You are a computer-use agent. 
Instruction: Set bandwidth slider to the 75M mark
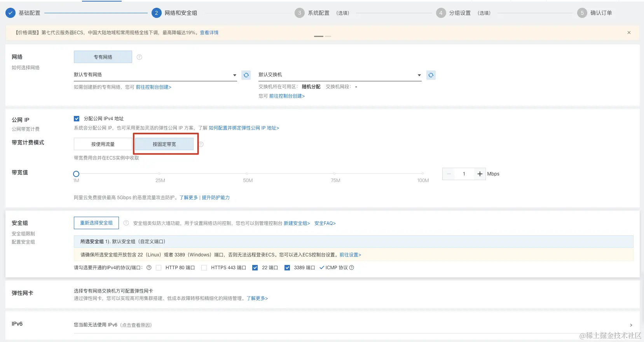334,174
